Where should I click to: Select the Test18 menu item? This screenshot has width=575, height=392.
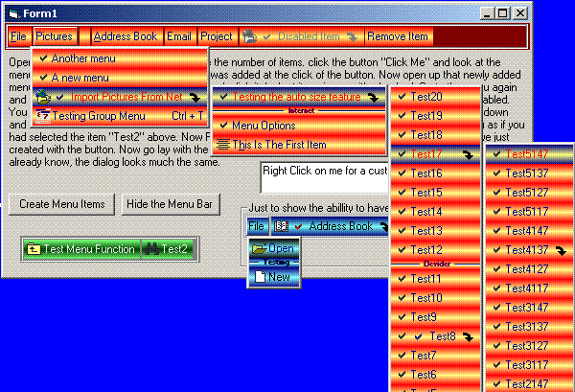coord(436,134)
